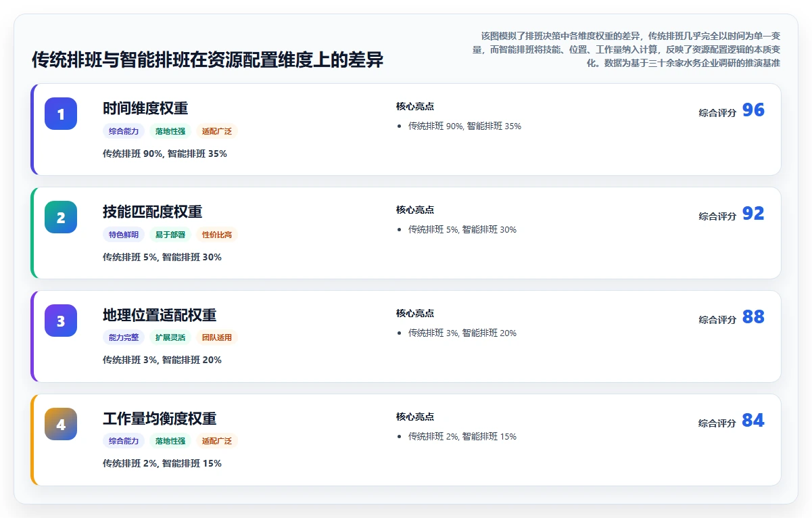Click 核心亮点 heading in 地理位置适配权重 card
Image resolution: width=812 pixels, height=518 pixels.
415,313
